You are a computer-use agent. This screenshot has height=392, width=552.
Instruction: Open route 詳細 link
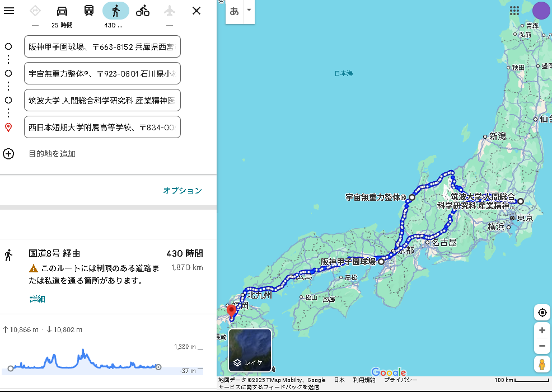pos(38,299)
